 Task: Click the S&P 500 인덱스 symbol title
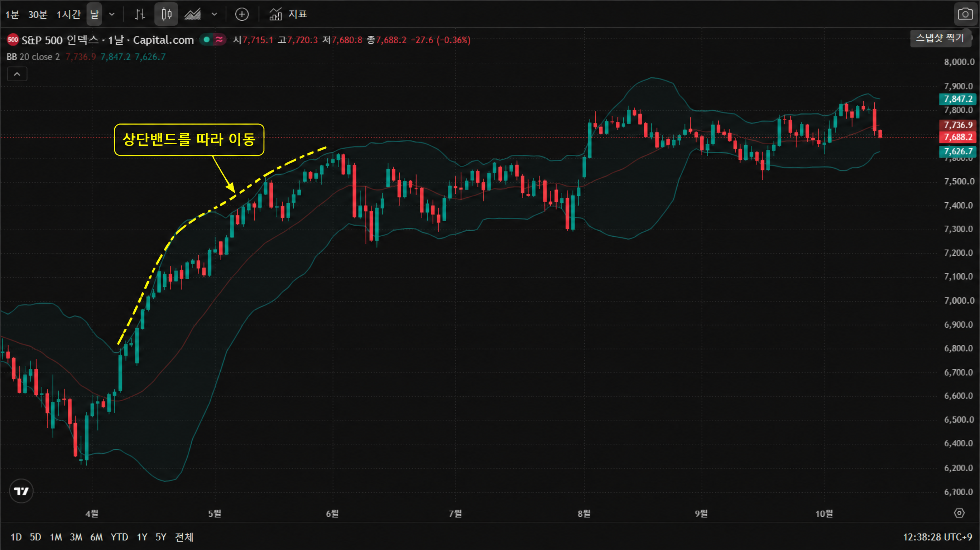point(108,39)
